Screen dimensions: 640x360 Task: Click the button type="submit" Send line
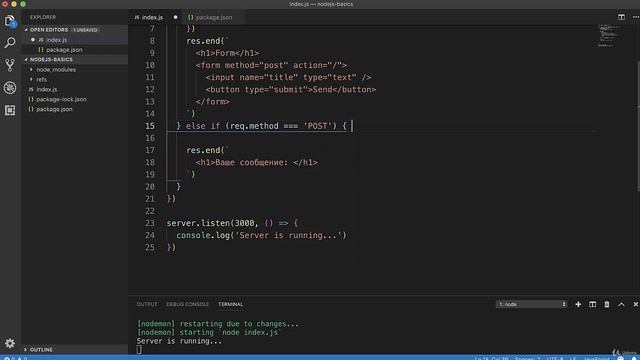tap(291, 89)
